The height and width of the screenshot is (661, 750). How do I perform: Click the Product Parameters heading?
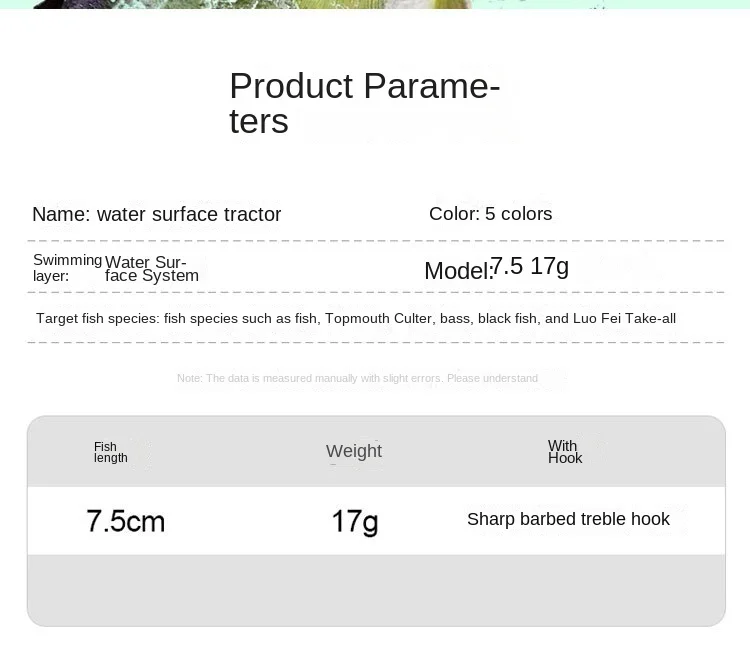pos(364,103)
